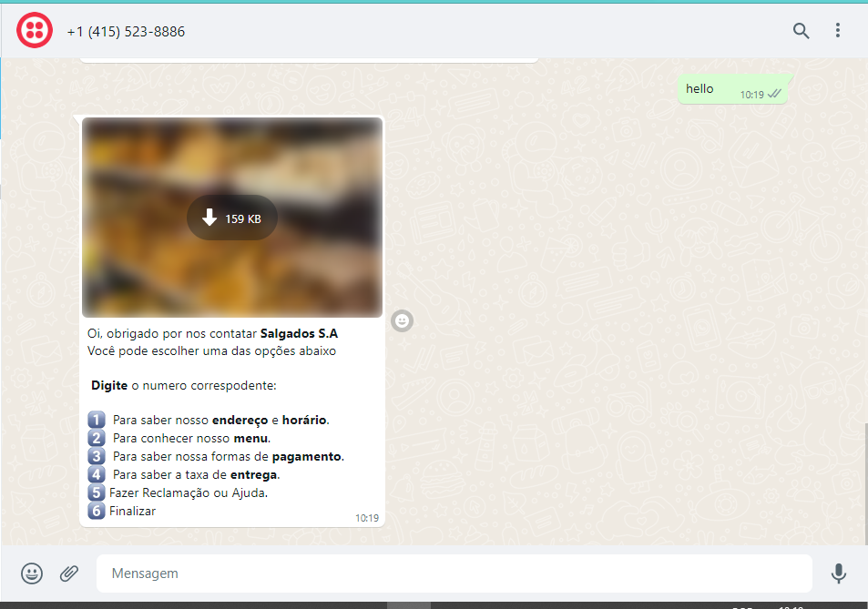The image size is (868, 609).
Task: Open the reaction emoji icon beside the bot message
Action: 402,320
